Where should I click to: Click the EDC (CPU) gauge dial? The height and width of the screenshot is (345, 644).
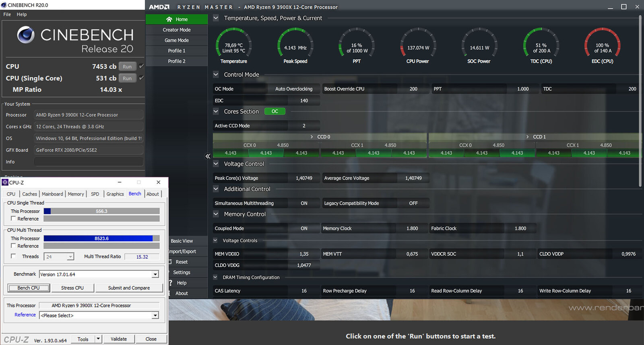[603, 43]
